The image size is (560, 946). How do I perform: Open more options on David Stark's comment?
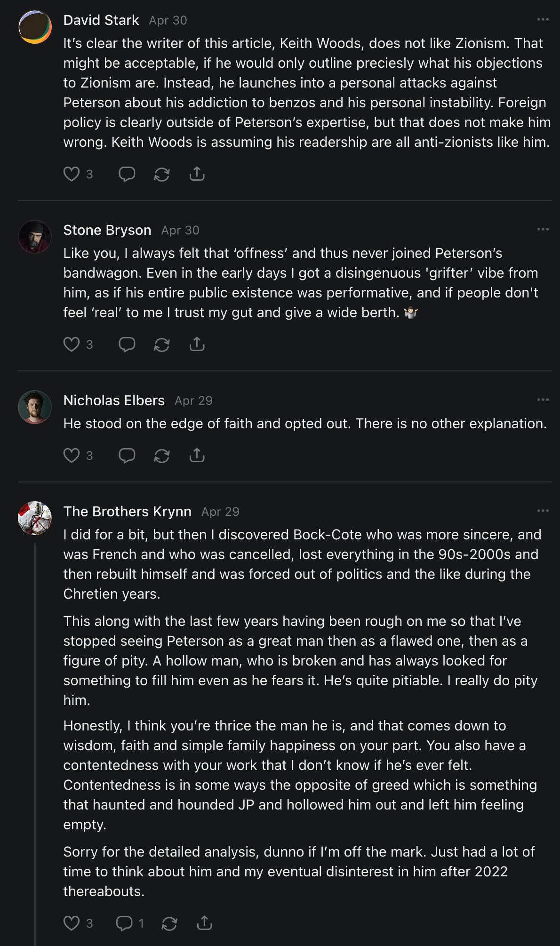(x=543, y=20)
